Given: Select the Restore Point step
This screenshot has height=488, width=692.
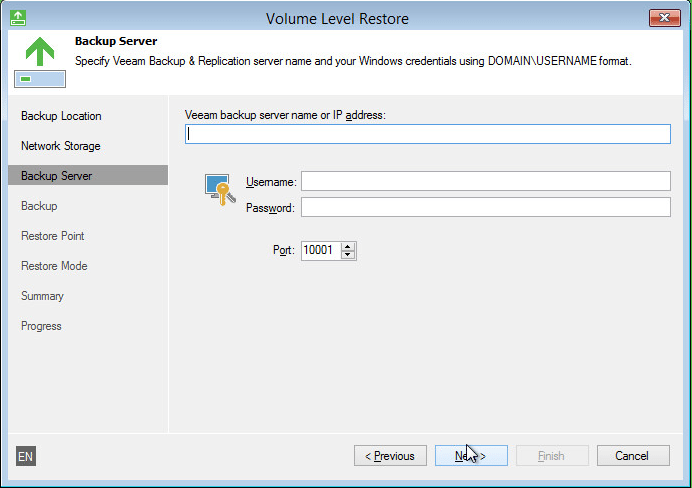Looking at the screenshot, I should 53,236.
